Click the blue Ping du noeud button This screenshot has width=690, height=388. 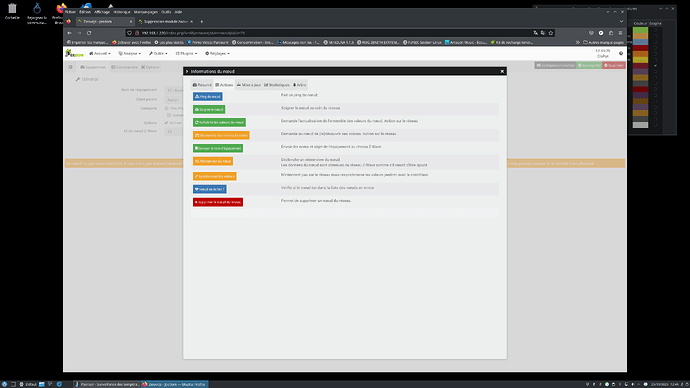(x=208, y=96)
